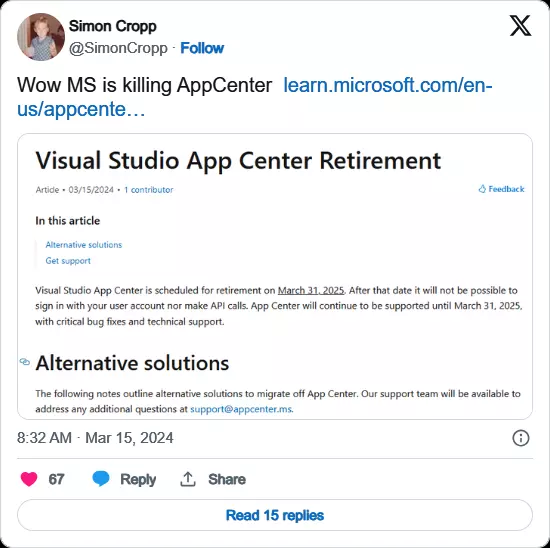Viewport: 550px width, 548px height.
Task: Open the learn.microsoft.com link
Action: click(255, 97)
